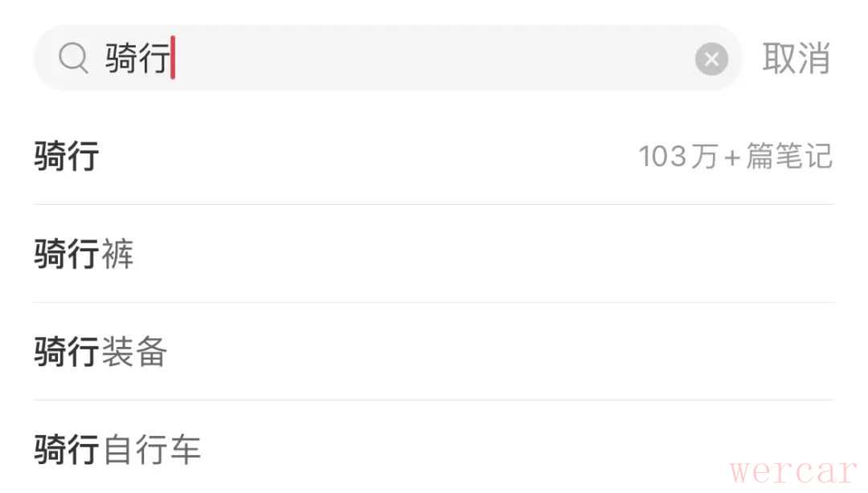
Task: Click the pink wercar watermark
Action: click(x=794, y=471)
